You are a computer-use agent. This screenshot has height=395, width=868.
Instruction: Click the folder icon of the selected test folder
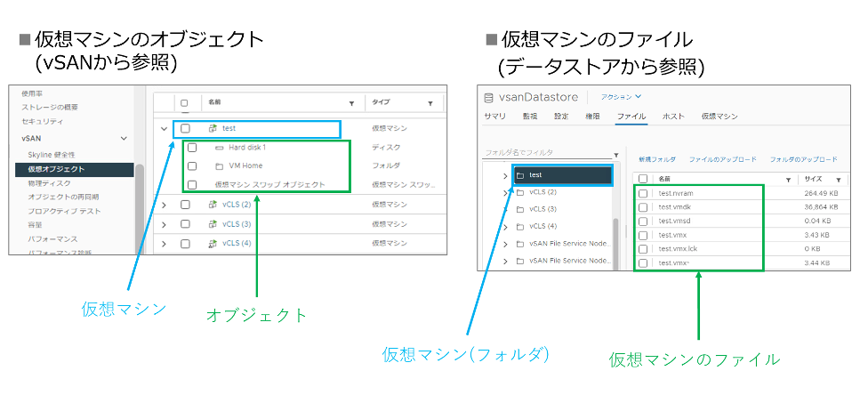pos(520,175)
